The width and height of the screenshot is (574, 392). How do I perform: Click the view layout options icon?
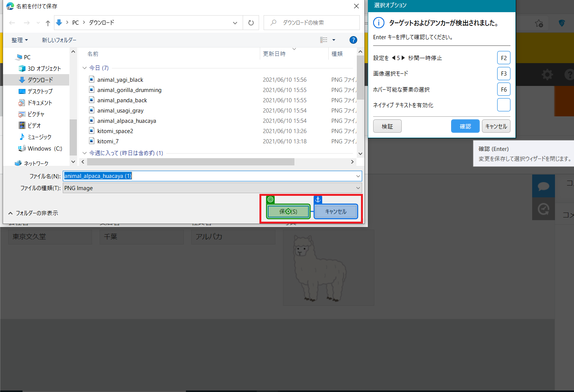click(324, 40)
